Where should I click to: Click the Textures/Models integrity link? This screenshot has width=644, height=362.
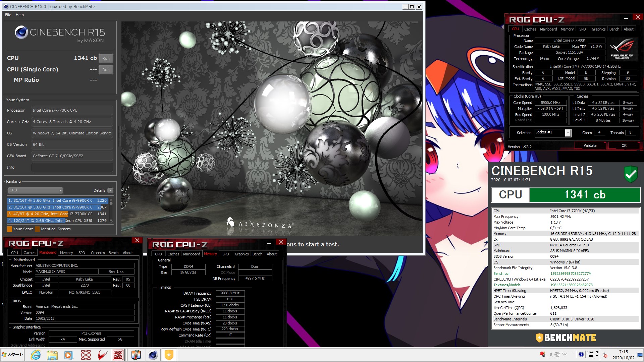[507, 285]
